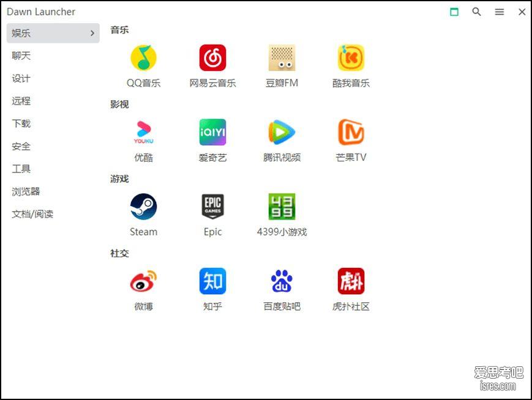Click the 影视 section heading
The width and height of the screenshot is (532, 400).
coord(119,105)
